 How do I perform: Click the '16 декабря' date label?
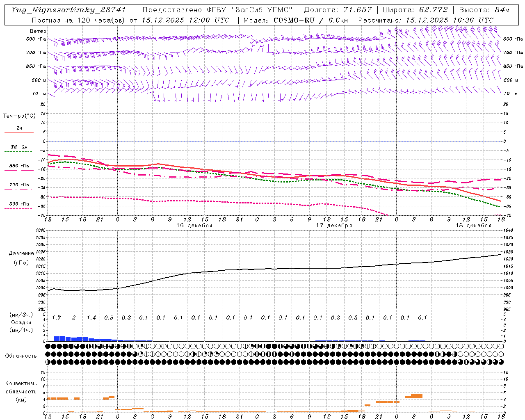(194, 225)
